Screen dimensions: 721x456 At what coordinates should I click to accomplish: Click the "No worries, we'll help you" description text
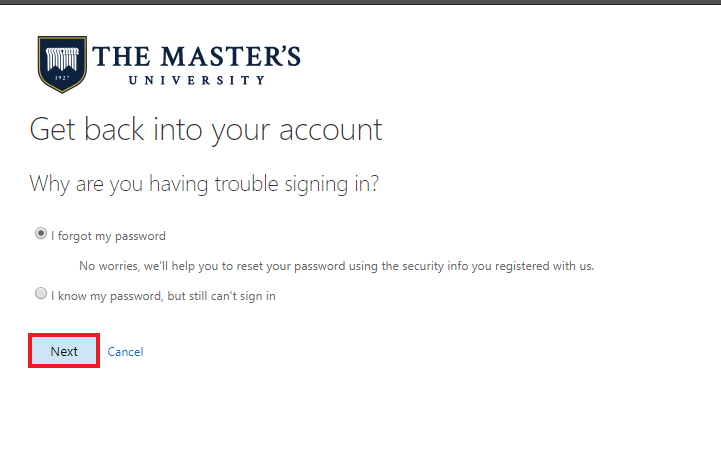pos(337,266)
